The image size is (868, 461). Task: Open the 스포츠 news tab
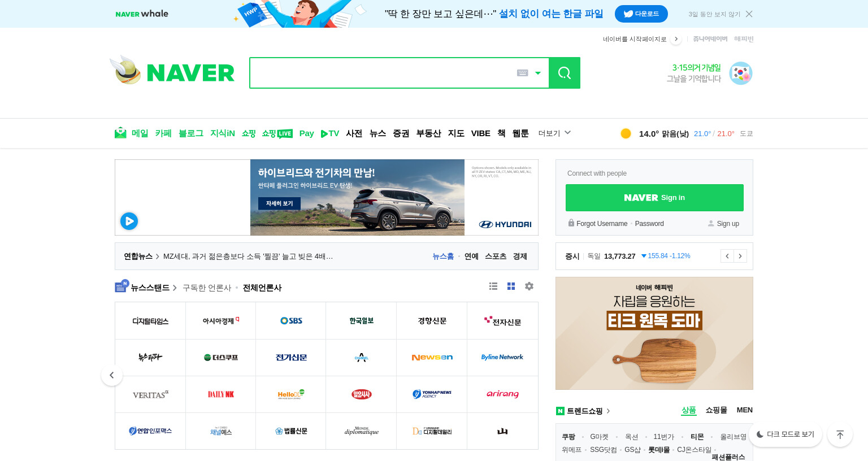click(496, 256)
